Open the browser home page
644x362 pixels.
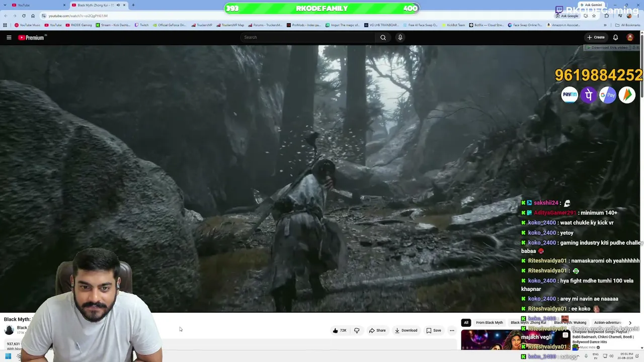click(33, 16)
